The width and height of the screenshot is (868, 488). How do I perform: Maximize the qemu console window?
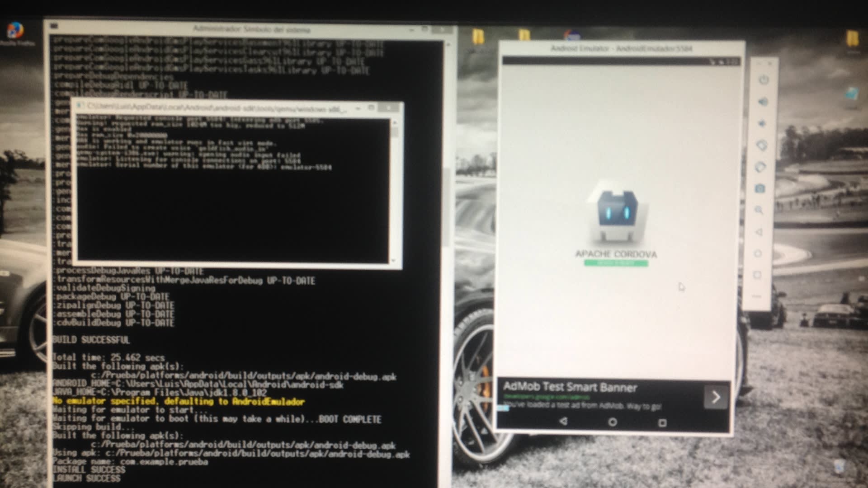(x=371, y=108)
